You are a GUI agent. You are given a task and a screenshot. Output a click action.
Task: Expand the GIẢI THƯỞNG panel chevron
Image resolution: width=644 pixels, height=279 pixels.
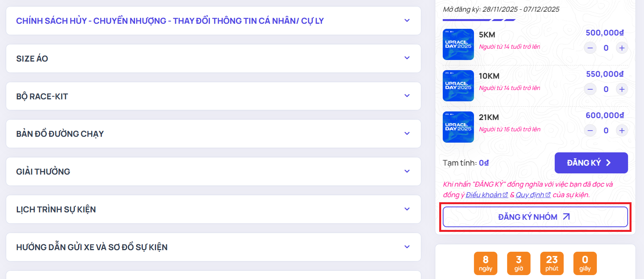pos(407,171)
